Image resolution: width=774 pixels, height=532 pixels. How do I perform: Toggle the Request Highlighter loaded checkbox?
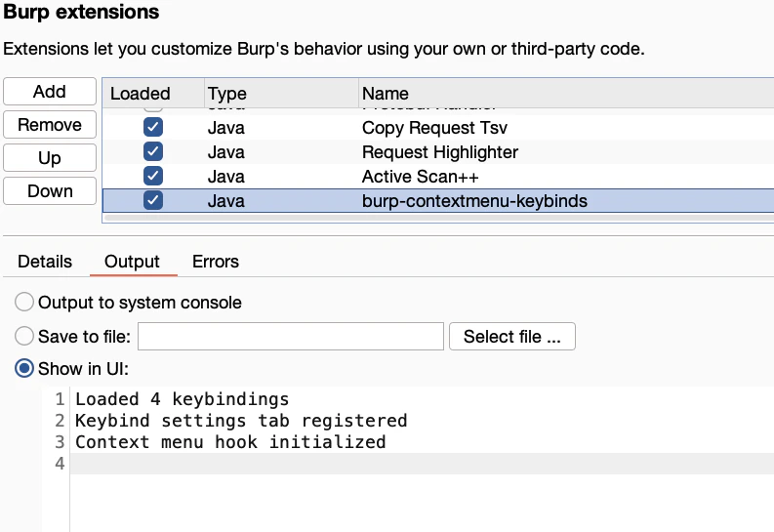pyautogui.click(x=153, y=152)
